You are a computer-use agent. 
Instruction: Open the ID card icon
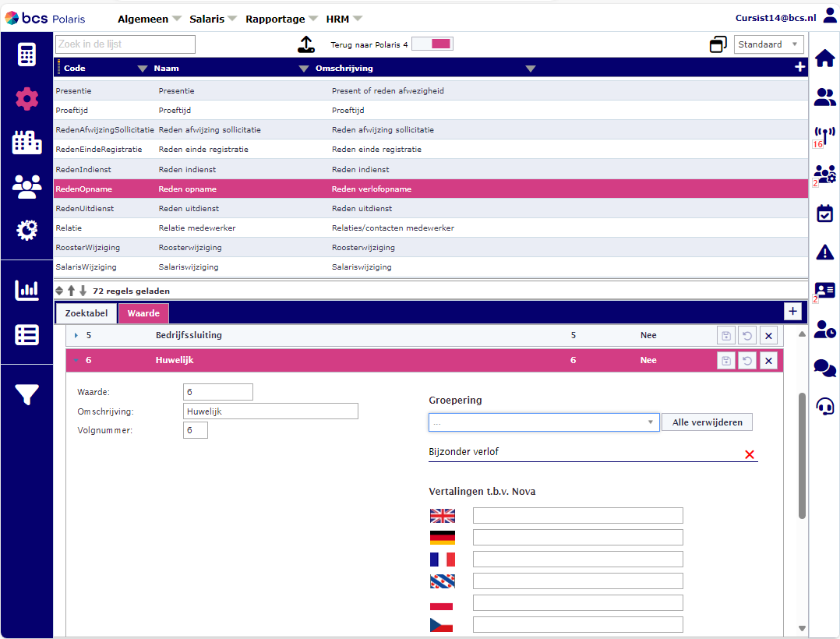tap(825, 291)
